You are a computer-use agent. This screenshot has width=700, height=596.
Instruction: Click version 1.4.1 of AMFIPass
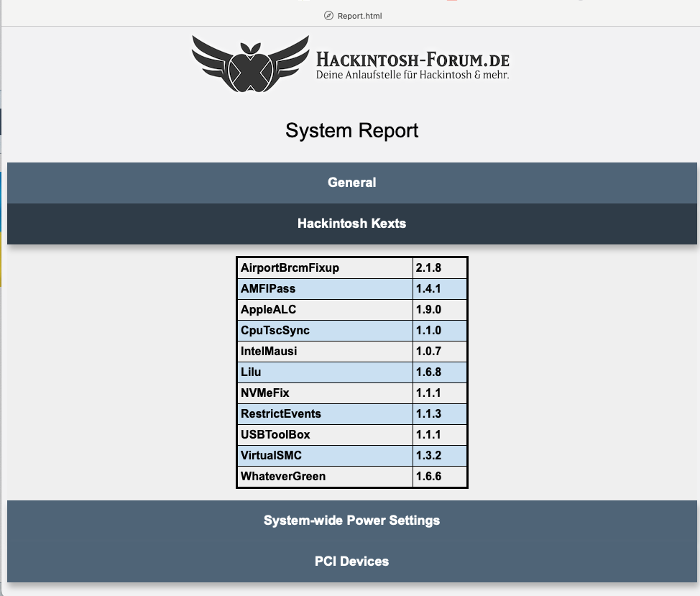click(440, 289)
